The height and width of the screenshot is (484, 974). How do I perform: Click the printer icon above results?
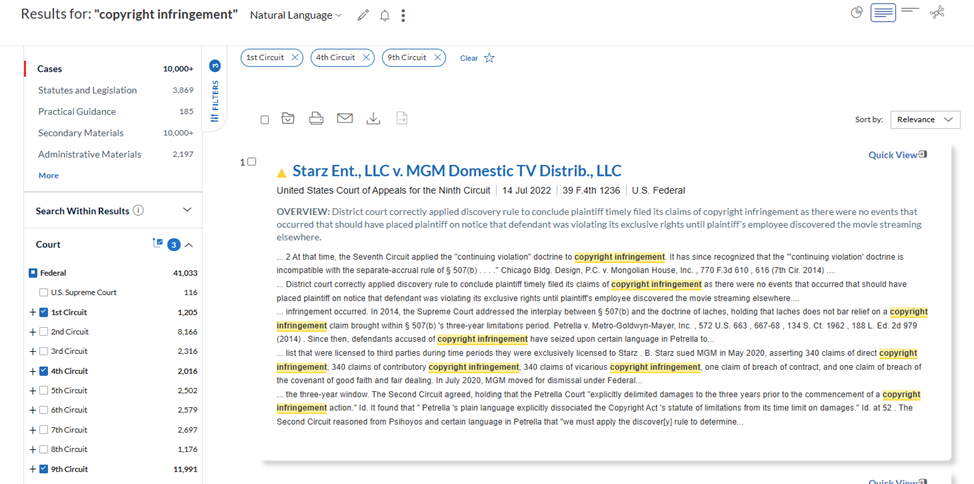[x=316, y=119]
